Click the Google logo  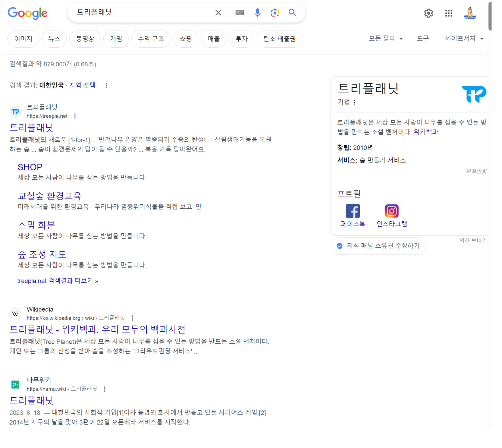click(28, 13)
